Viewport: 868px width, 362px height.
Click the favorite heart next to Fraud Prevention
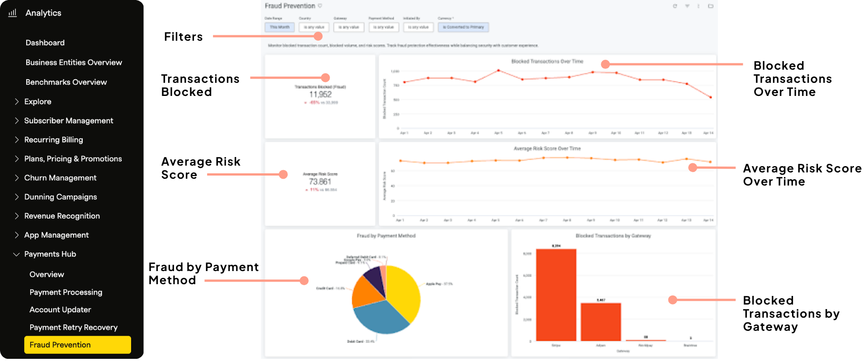[320, 6]
